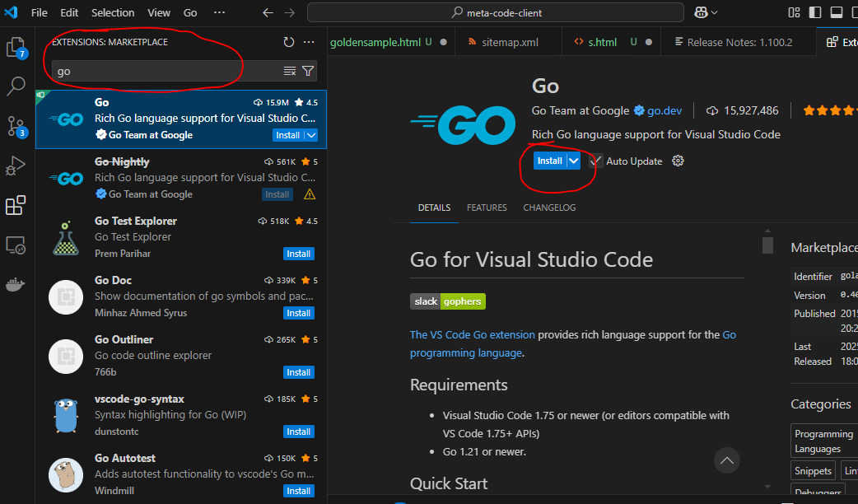Viewport: 858px width, 504px height.
Task: Show more menu bar items
Action: [219, 12]
